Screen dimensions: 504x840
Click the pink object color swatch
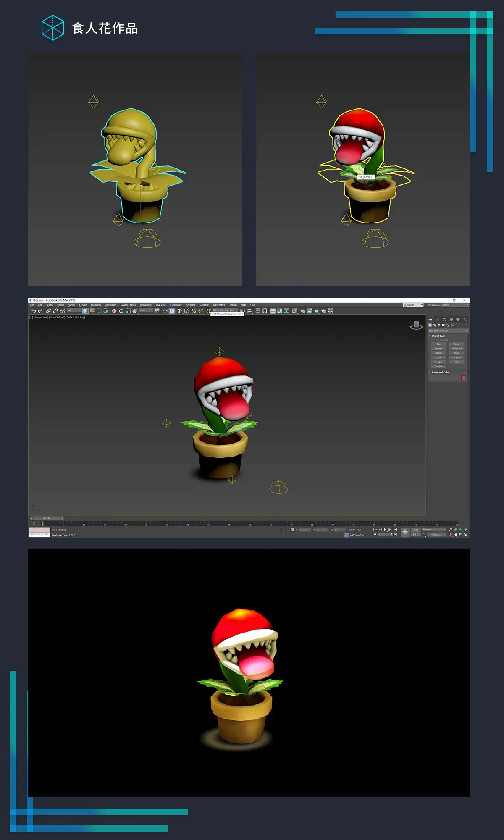463,378
